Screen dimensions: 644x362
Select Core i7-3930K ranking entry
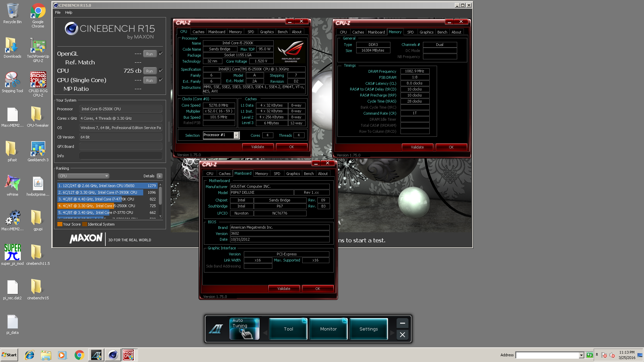point(107,192)
